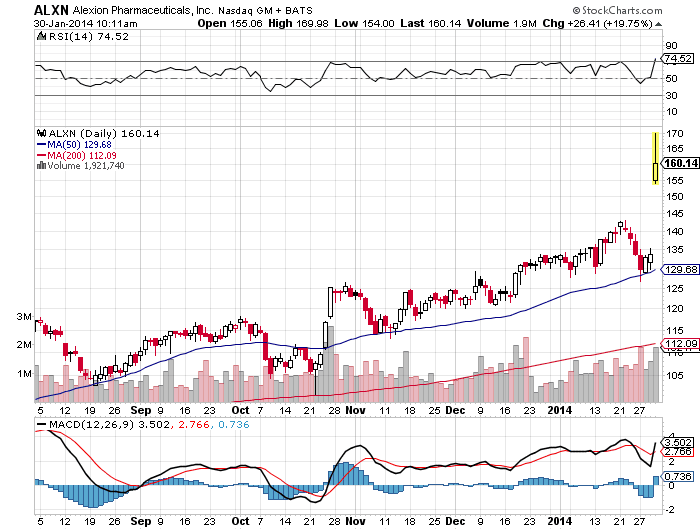The width and height of the screenshot is (700, 530).
Task: Click the Volume 1.9M header value
Action: (502, 23)
